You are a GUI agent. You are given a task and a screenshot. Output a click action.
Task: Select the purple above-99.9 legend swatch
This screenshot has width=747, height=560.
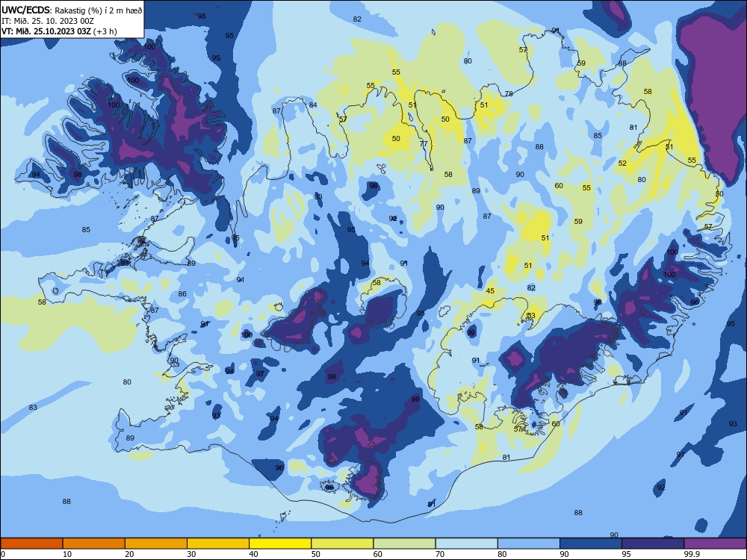[x=715, y=544]
